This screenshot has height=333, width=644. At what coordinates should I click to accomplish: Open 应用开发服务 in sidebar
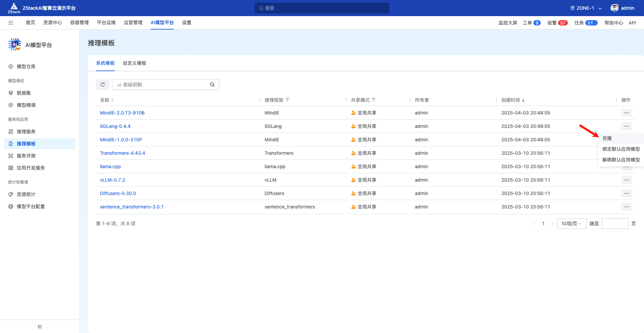(x=40, y=168)
